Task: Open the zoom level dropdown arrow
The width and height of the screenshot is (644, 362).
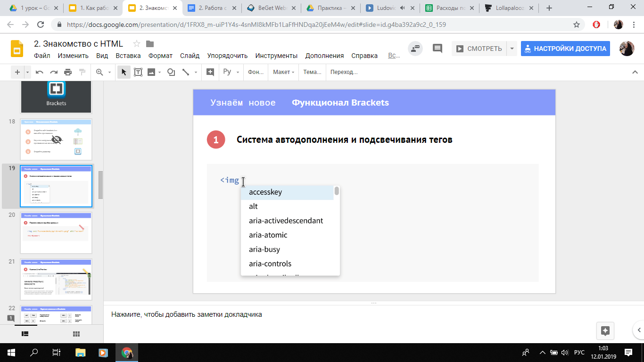Action: coord(109,72)
